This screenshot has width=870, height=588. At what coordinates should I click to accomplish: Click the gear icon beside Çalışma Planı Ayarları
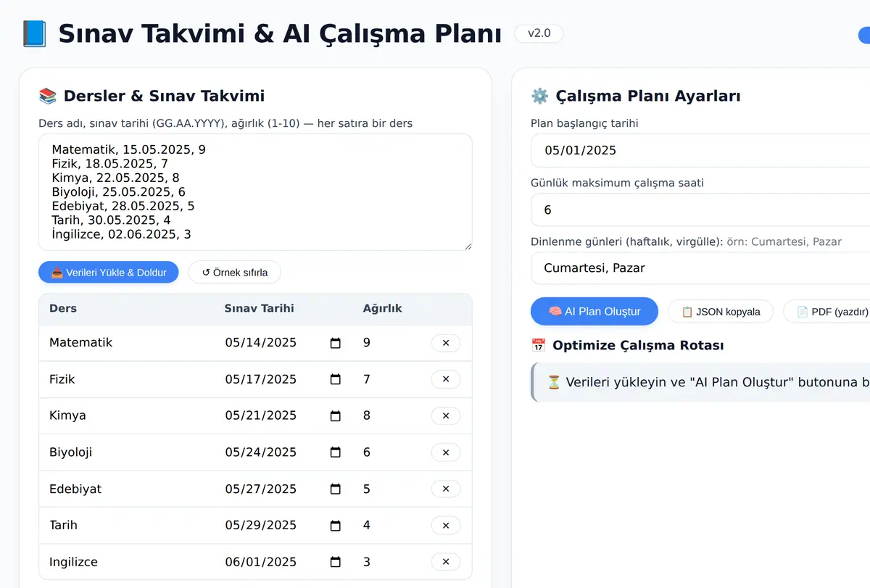[x=539, y=96]
